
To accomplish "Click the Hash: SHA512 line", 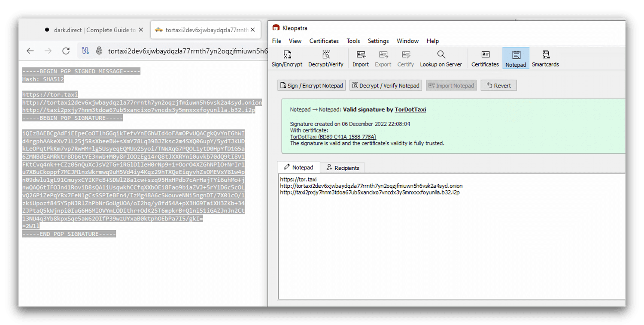I will tap(43, 79).
